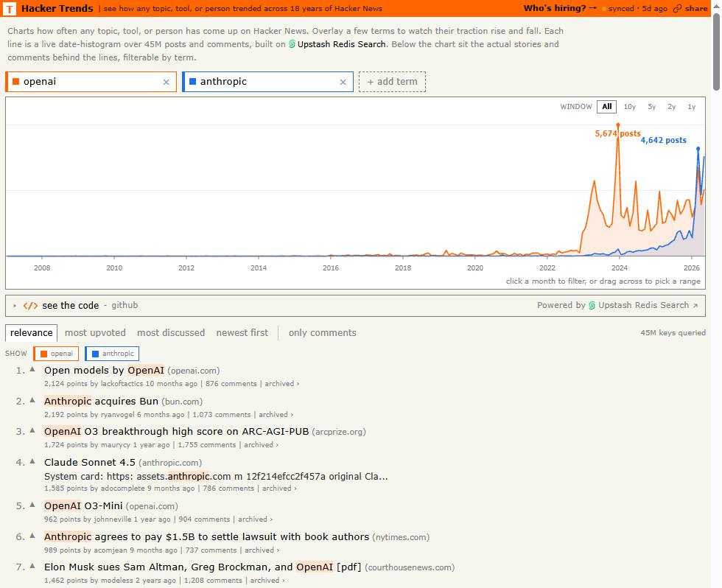Screen dimensions: 722x588
Task: Open 876 comments on story 1
Action: (x=231, y=384)
